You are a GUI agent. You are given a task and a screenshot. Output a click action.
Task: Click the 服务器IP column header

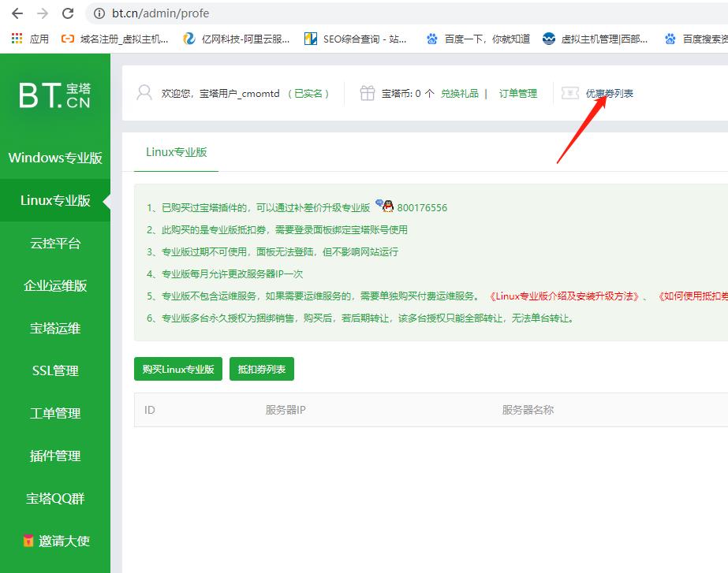(286, 410)
